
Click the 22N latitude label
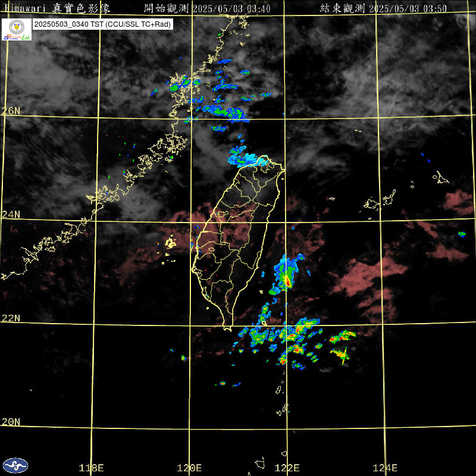(x=11, y=318)
